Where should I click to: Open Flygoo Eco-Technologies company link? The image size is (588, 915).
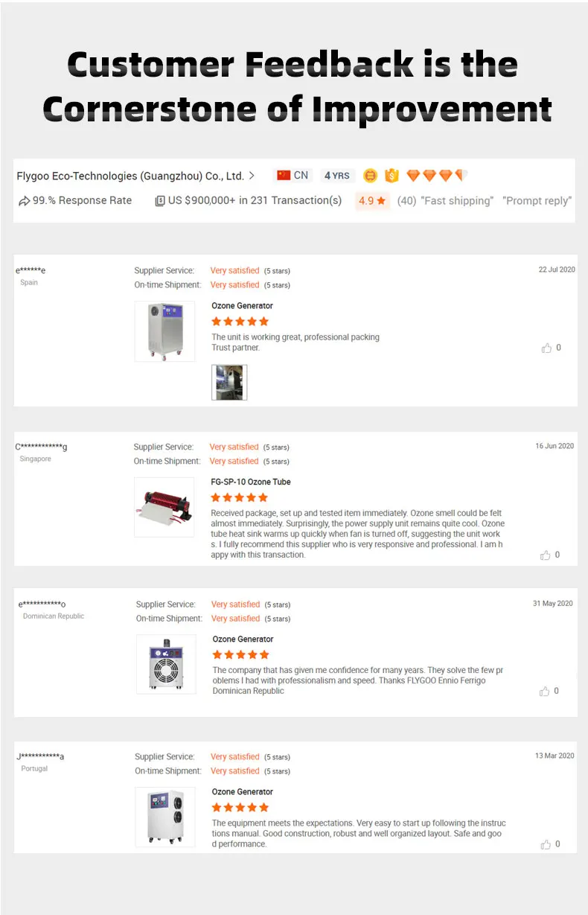[x=130, y=176]
